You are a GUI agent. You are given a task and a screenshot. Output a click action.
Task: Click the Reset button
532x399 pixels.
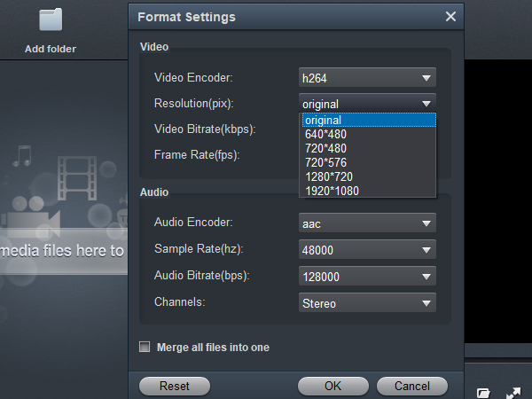click(175, 386)
